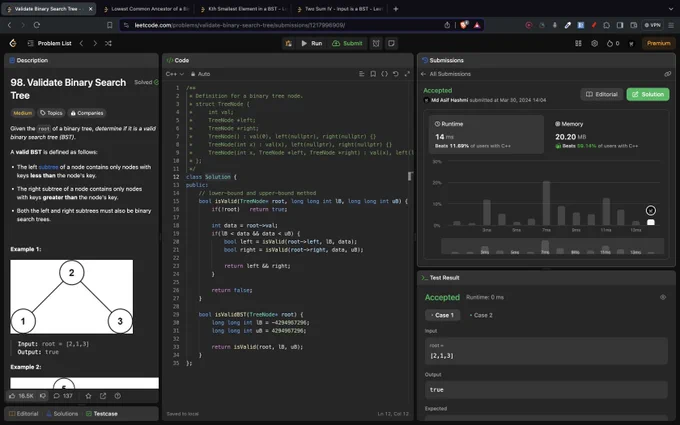Open the layout grid icon
Screen dimensions: 680x425
point(578,43)
